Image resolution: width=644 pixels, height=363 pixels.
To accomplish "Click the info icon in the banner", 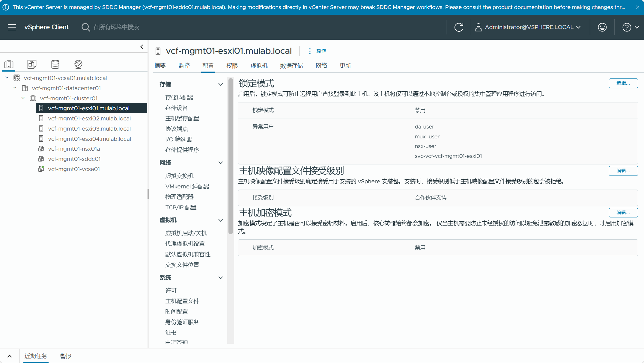I will (6, 7).
